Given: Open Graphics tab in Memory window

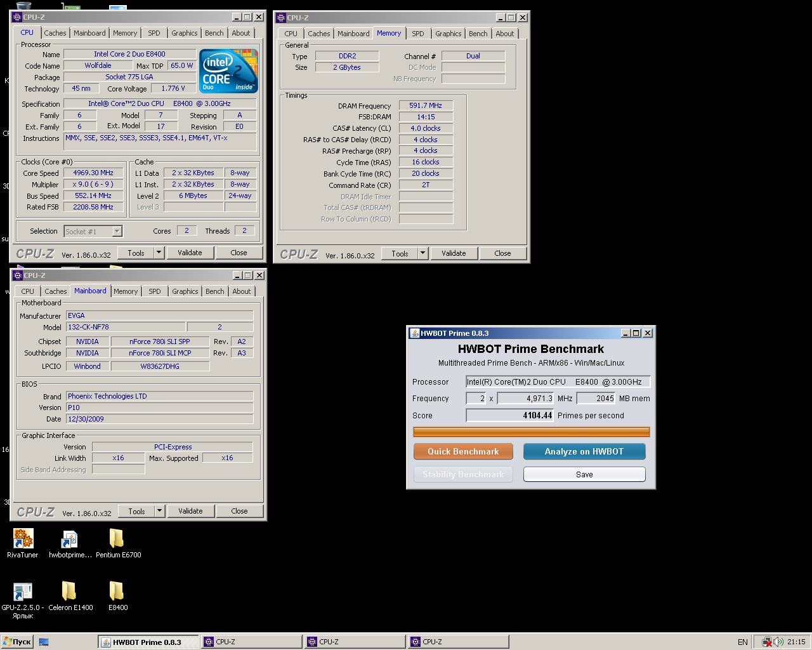Looking at the screenshot, I should click(x=449, y=34).
